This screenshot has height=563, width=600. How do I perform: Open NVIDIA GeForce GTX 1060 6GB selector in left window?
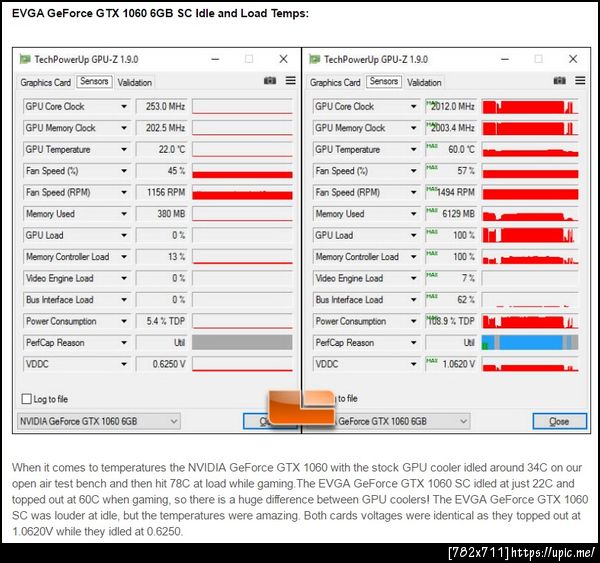(99, 421)
